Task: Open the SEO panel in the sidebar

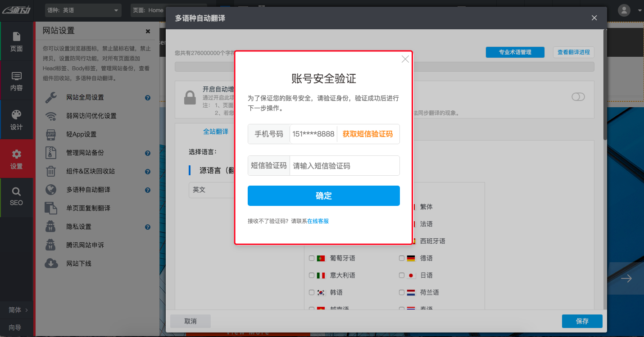Action: tap(17, 197)
